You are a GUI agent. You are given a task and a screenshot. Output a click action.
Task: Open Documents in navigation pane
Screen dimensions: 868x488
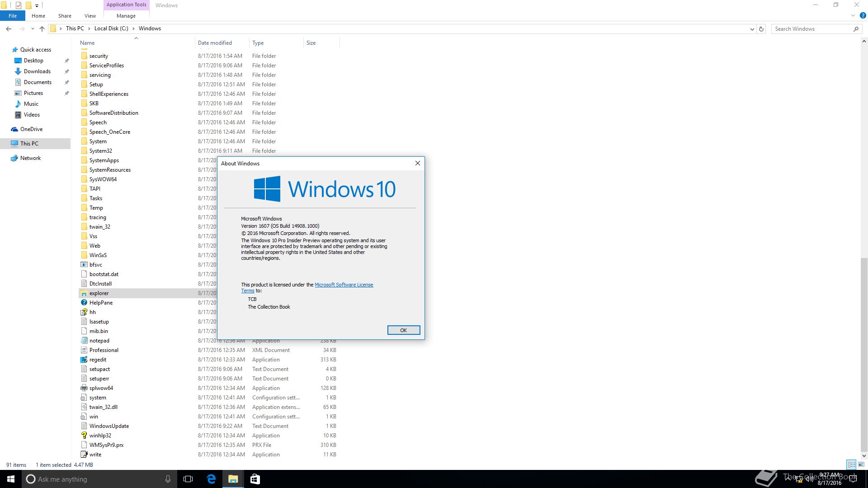click(38, 82)
